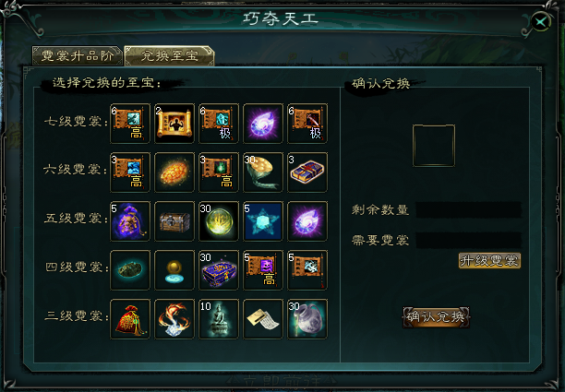Pick the purple swirl gem in 七级霓裳 row

(x=263, y=124)
